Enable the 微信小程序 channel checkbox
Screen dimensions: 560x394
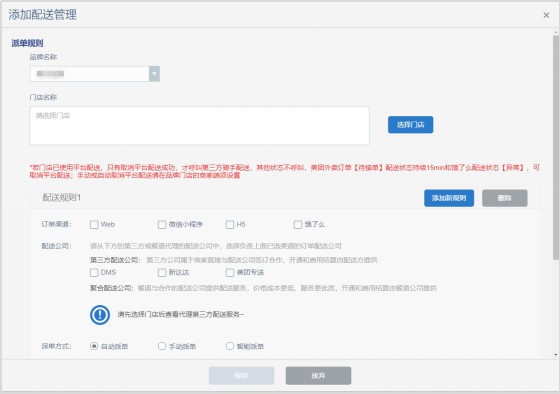point(162,224)
